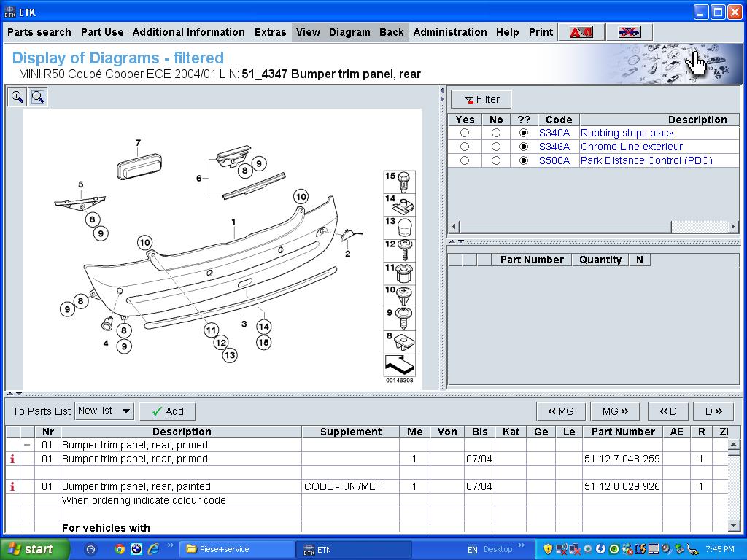Viewport: 747px width, 560px height.
Task: Click the S340A code link
Action: pos(554,133)
